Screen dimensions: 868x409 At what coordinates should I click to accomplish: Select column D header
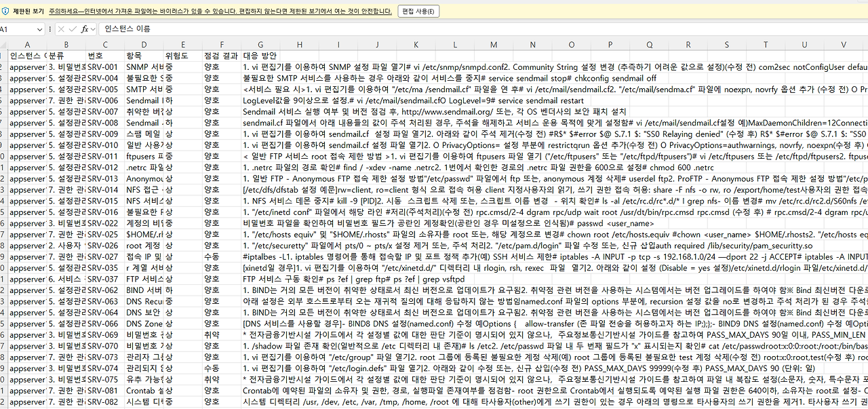pyautogui.click(x=144, y=45)
